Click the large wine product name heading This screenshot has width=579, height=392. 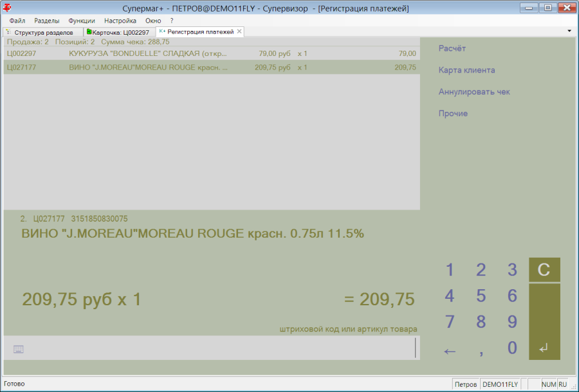[193, 233]
